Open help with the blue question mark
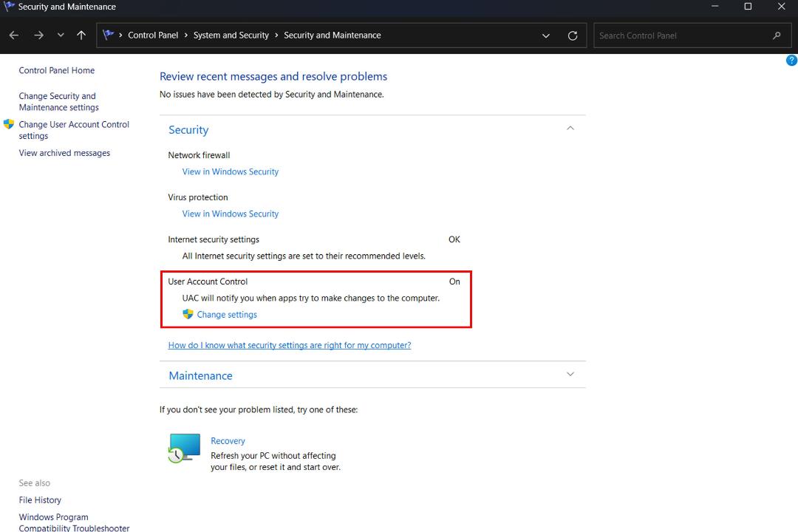The height and width of the screenshot is (532, 798). click(x=791, y=61)
